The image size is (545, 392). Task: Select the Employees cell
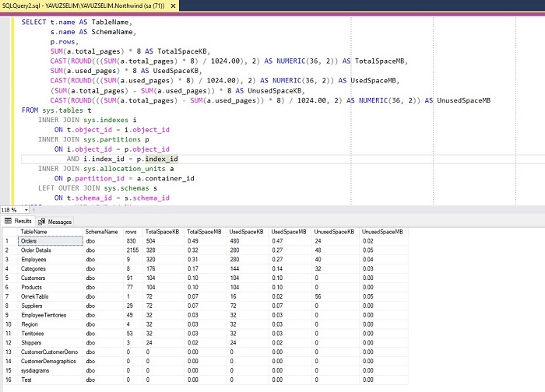pos(51,259)
